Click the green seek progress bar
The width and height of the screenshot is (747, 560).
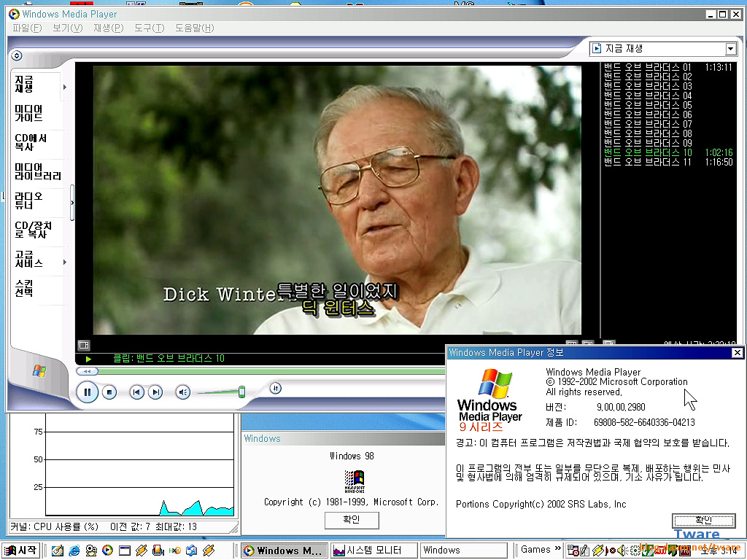271,371
